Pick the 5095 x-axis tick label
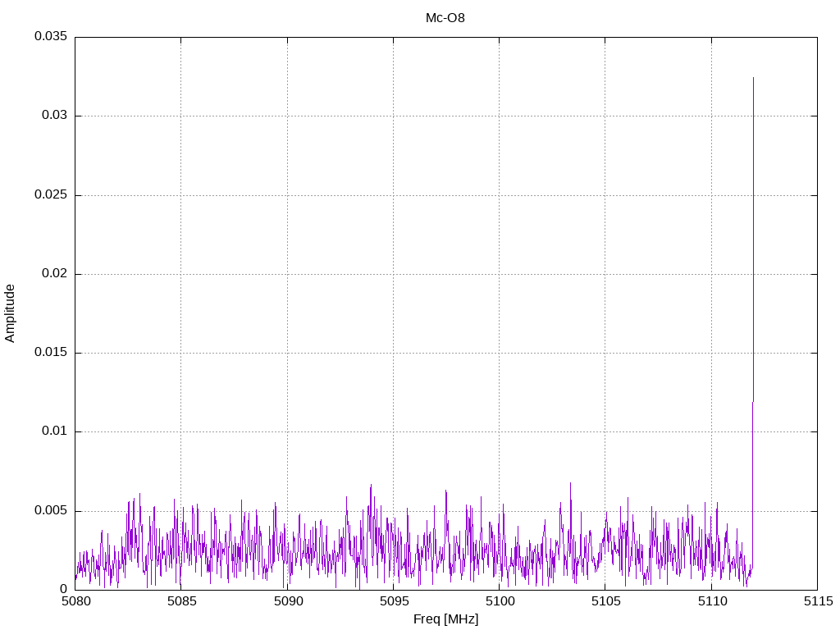The width and height of the screenshot is (840, 630). pos(393,602)
